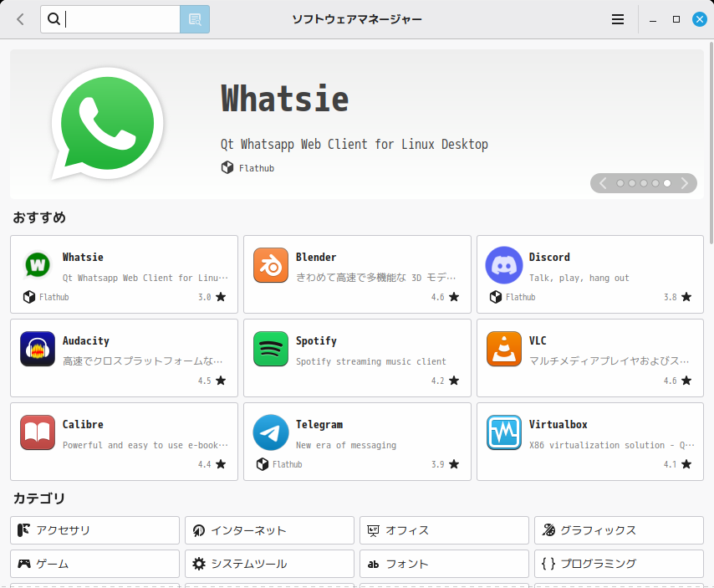Open the Virtualbox app icon
Screen dimensions: 714x588
tap(504, 432)
